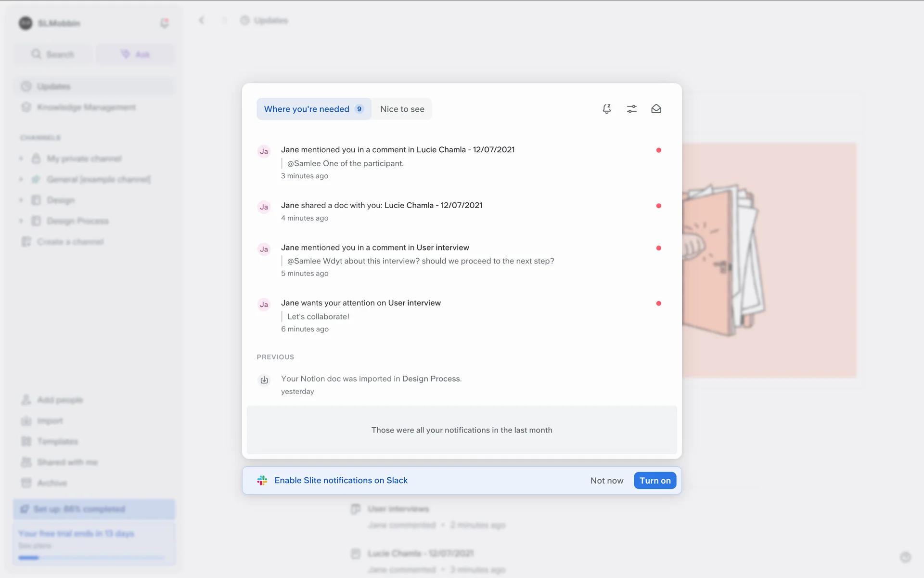Expand the Design channel tree item

click(21, 200)
